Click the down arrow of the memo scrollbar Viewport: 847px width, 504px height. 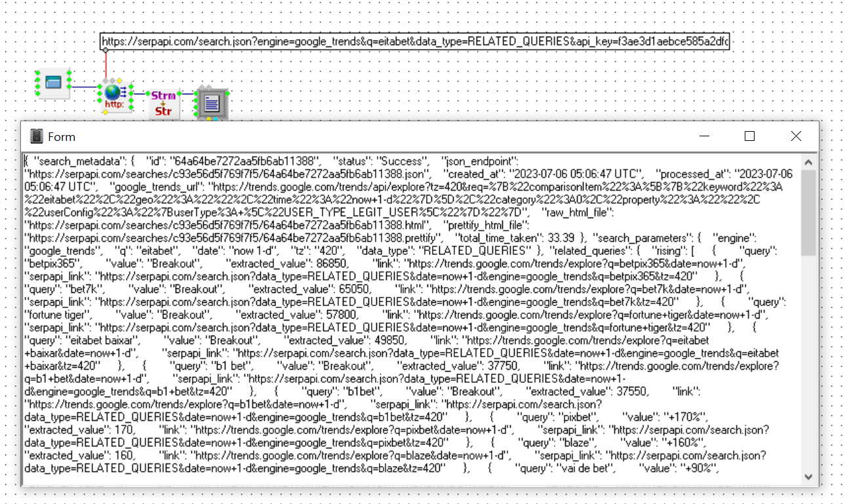point(808,476)
